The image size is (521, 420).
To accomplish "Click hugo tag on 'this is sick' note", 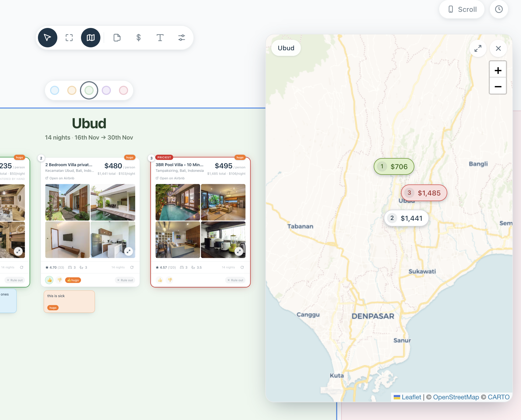I will coord(53,308).
